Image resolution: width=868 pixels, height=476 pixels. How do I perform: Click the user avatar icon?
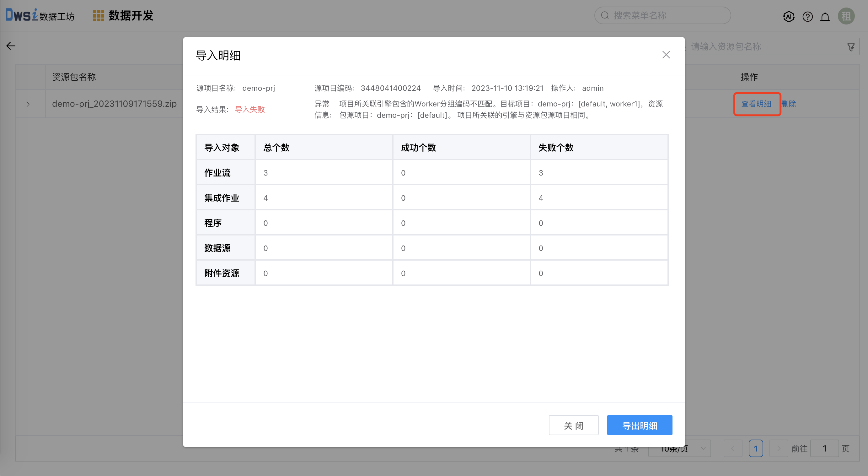846,16
